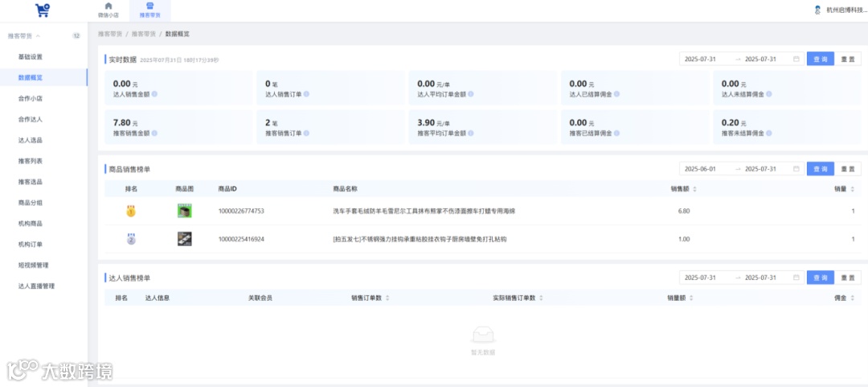Click 重置 button in 实时数据 section

[848, 60]
